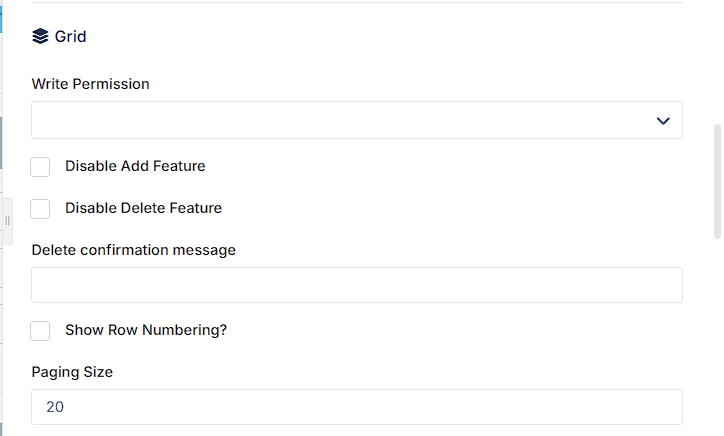Click the panel splitter grip handle

(x=7, y=221)
